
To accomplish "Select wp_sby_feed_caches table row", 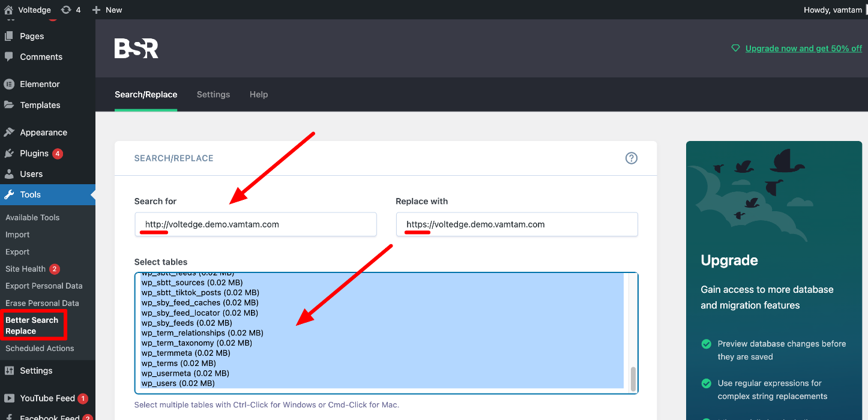I will click(382, 303).
